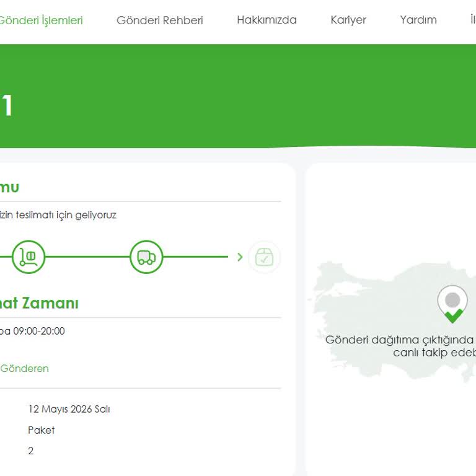Click the map location pin icon

click(x=452, y=304)
